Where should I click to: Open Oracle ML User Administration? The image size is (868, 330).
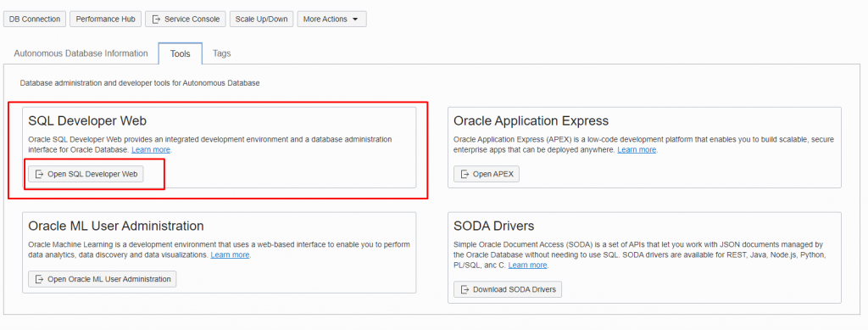[103, 279]
